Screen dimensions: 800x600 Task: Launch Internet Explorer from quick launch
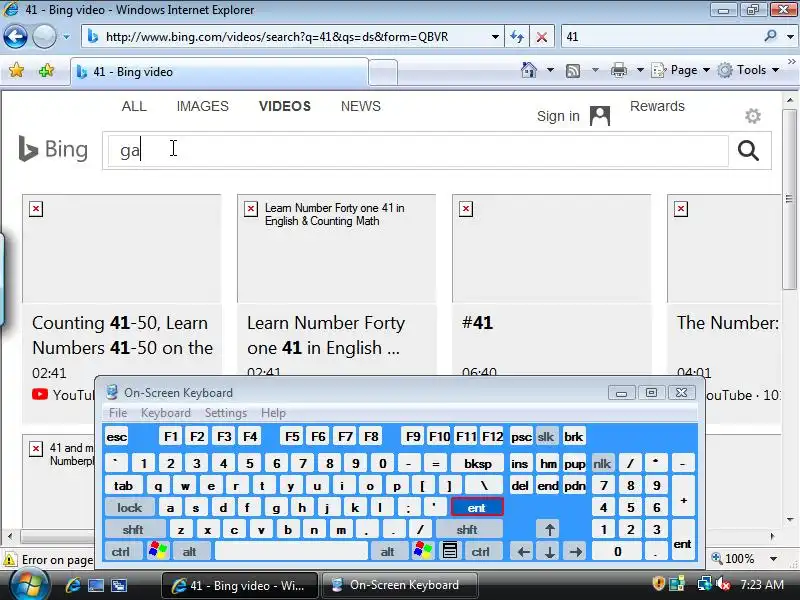(x=72, y=585)
